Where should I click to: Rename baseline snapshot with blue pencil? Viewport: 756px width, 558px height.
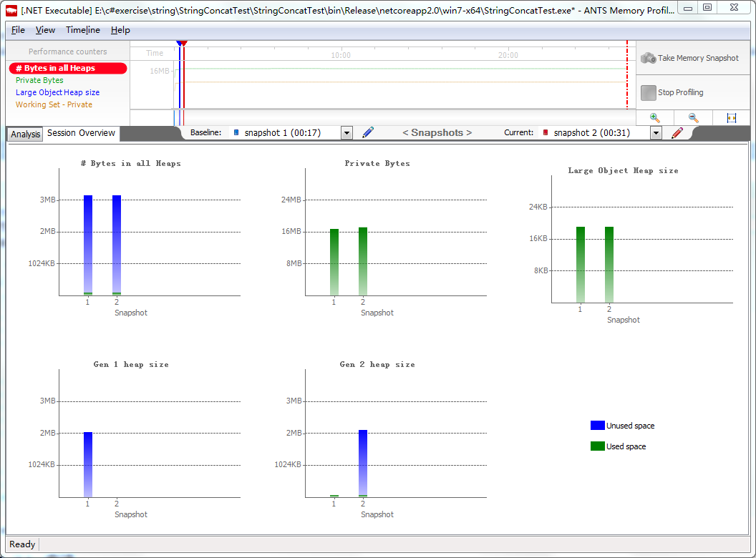pyautogui.click(x=368, y=132)
